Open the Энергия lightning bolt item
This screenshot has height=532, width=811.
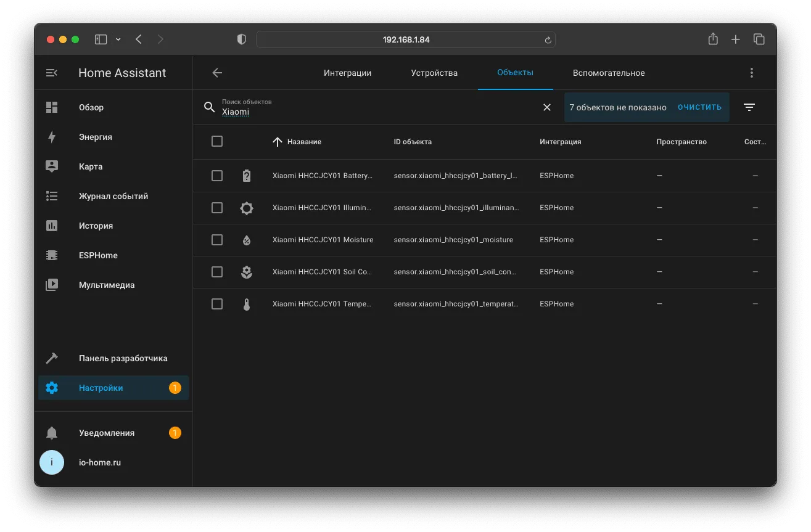coord(52,137)
